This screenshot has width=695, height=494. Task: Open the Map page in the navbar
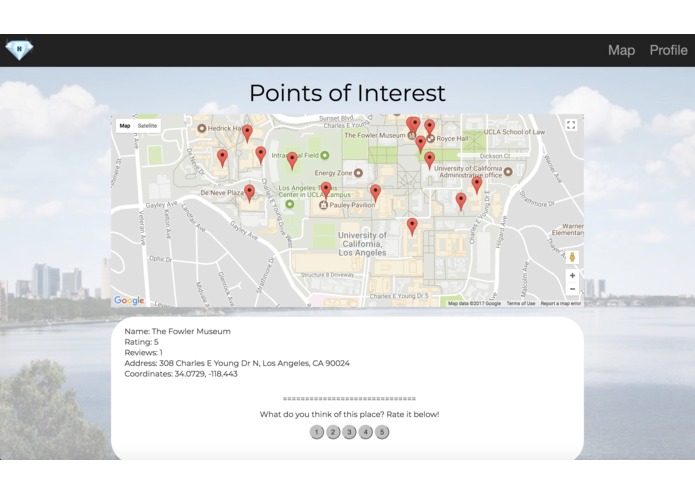(x=621, y=51)
